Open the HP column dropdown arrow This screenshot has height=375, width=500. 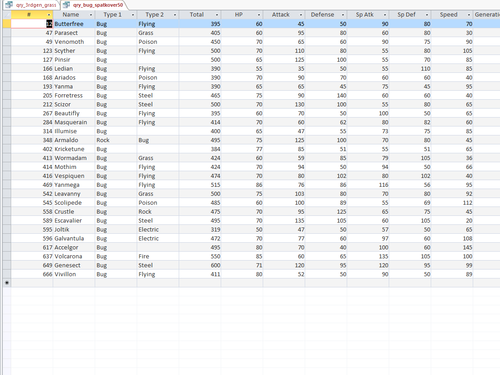259,15
